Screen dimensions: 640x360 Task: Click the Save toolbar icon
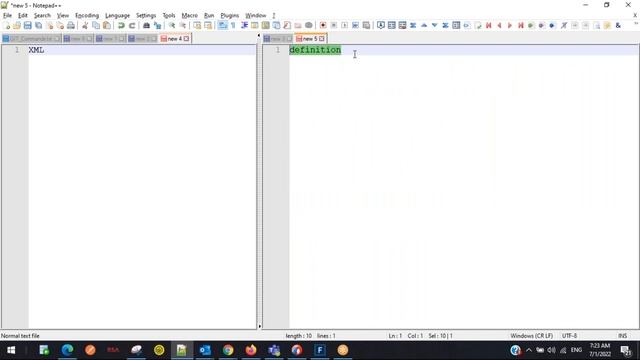pos(27,25)
